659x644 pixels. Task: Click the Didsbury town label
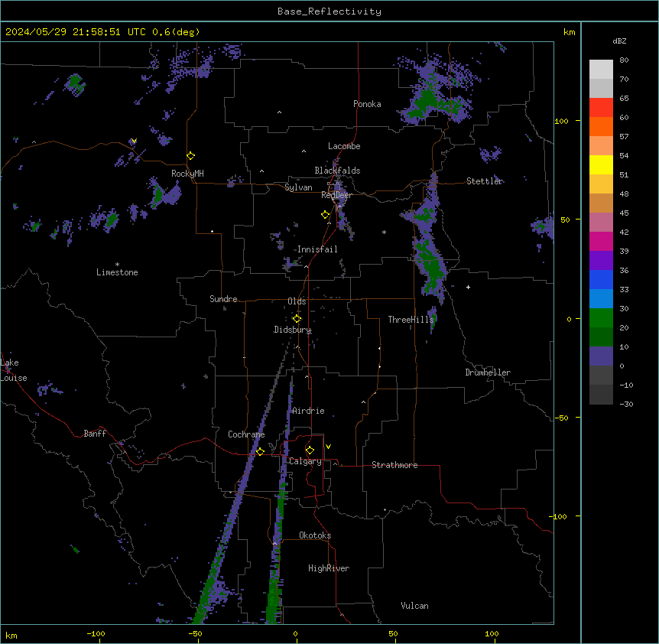[x=293, y=330]
